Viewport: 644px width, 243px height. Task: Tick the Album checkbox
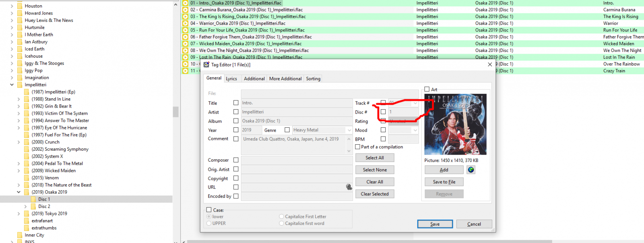point(236,121)
